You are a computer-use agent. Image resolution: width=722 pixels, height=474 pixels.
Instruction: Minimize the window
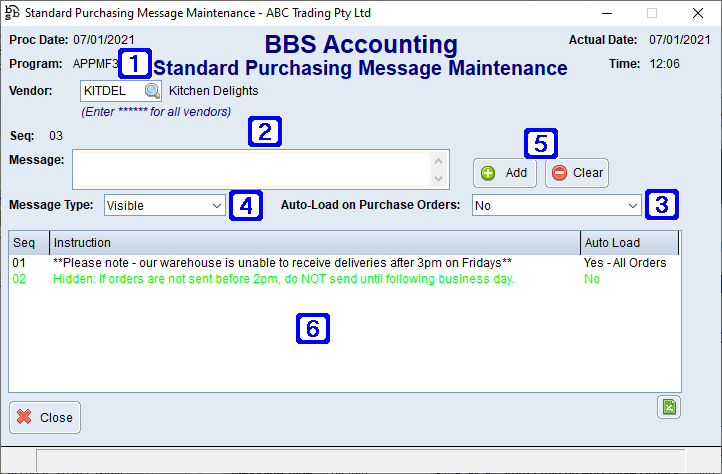click(x=607, y=13)
